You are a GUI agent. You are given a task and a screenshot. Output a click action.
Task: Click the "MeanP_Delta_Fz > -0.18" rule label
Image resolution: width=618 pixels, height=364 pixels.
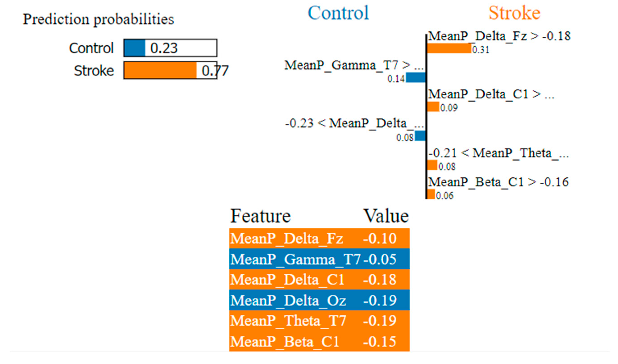499,36
